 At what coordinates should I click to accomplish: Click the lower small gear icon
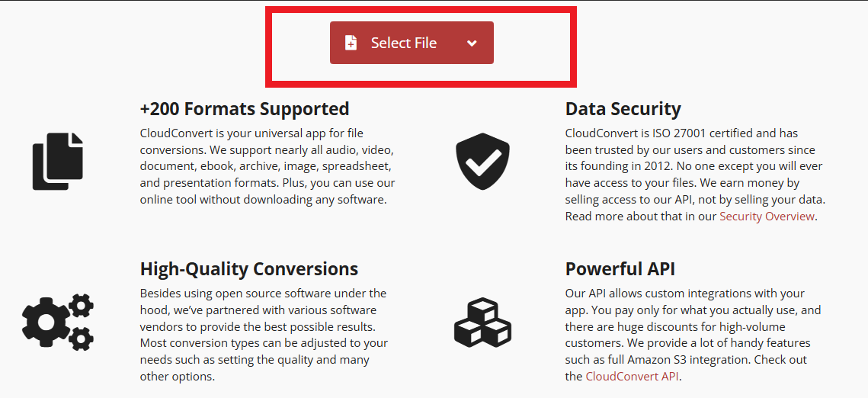[81, 337]
